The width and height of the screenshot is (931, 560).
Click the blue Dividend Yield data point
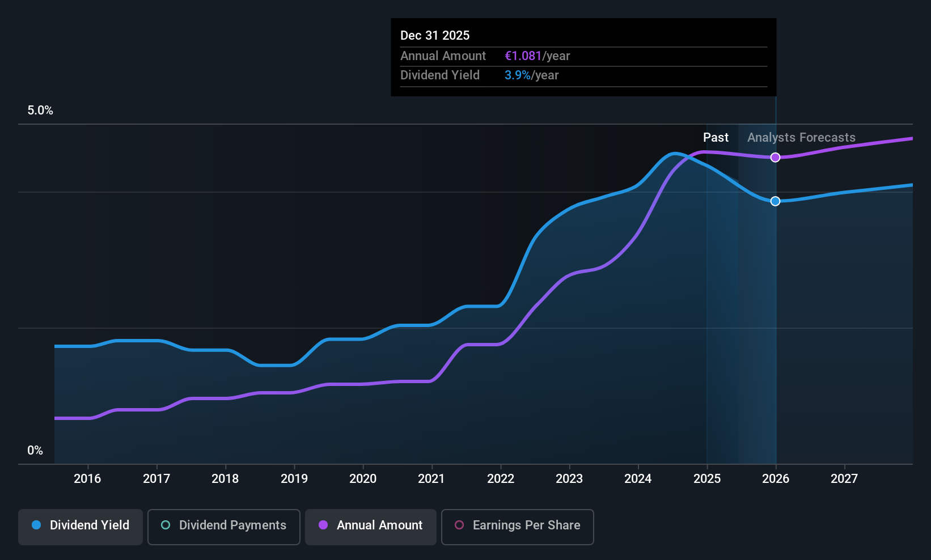[775, 201]
